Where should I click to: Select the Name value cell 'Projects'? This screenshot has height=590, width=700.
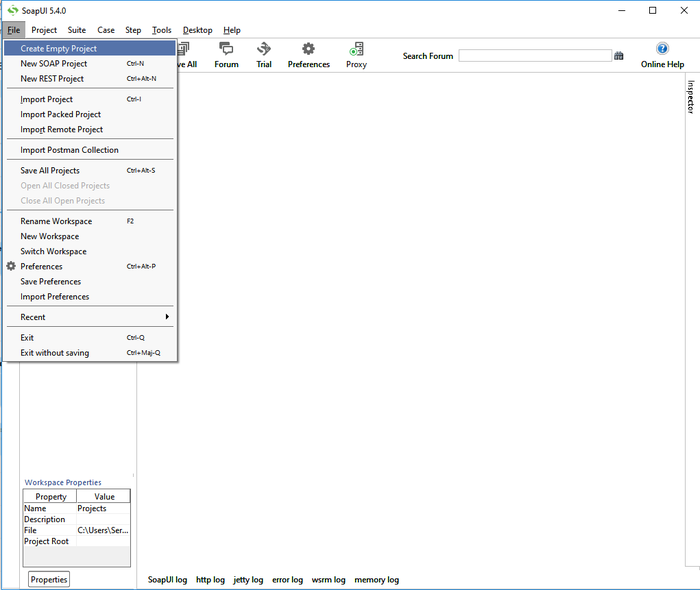pos(103,508)
